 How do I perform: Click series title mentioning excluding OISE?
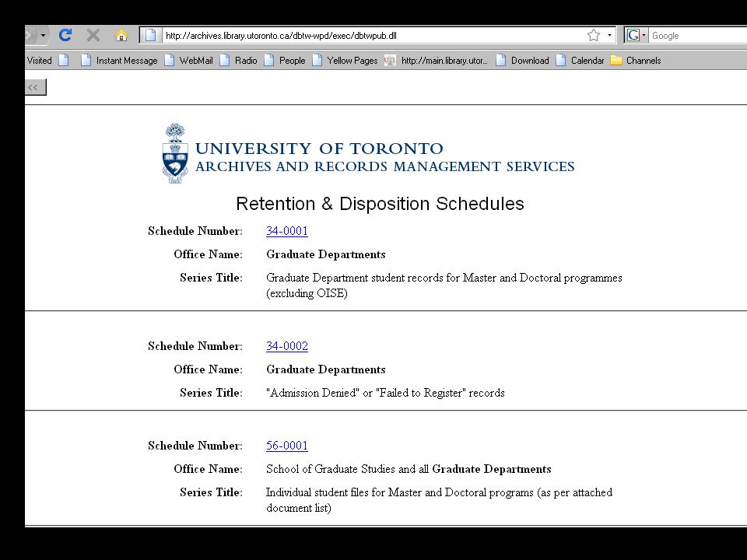(x=444, y=285)
